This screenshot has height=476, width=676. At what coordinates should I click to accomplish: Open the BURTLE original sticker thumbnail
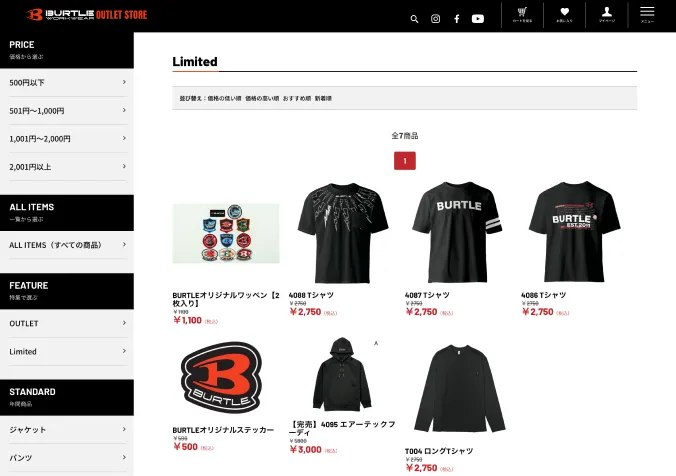(x=222, y=378)
